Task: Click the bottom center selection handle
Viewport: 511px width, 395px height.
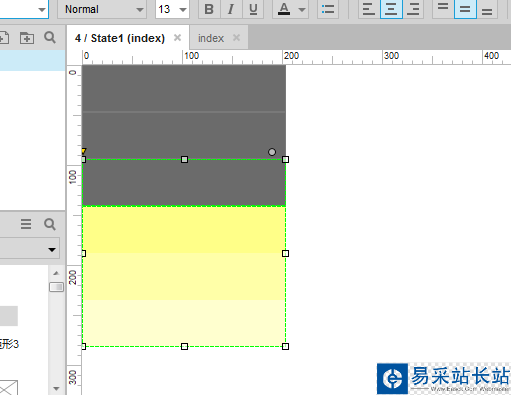Action: 184,346
